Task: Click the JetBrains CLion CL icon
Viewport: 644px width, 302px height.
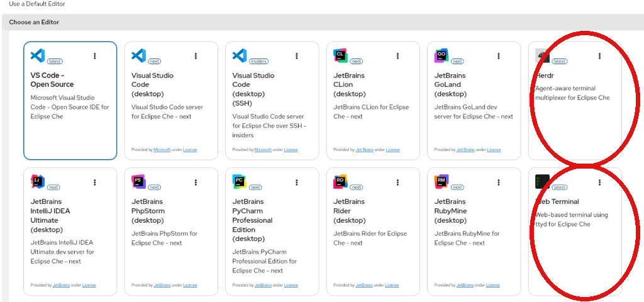Action: (341, 55)
